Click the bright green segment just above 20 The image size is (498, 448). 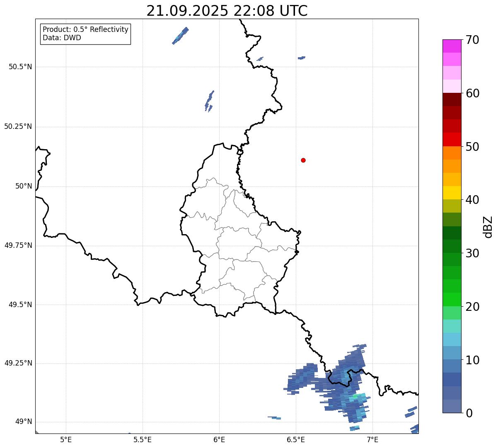click(452, 300)
